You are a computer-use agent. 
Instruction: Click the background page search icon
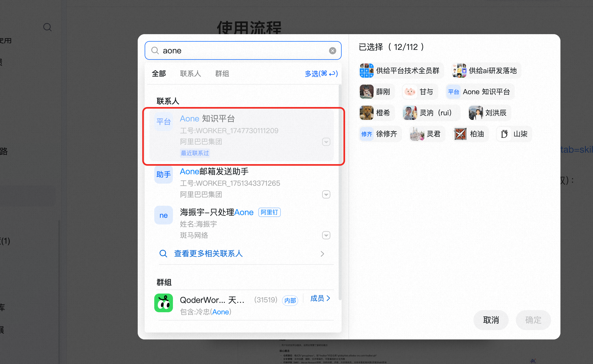(47, 27)
